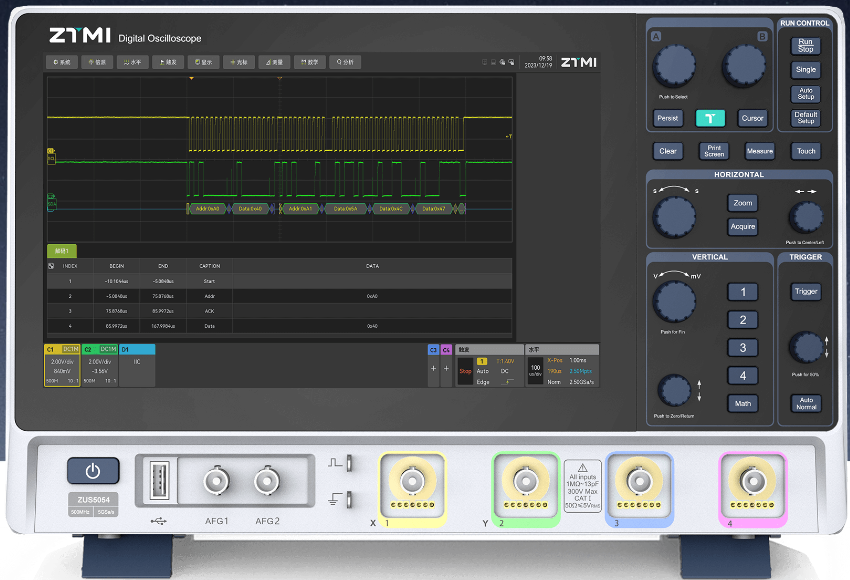This screenshot has width=850, height=580.
Task: Click the C3 add channel plus icon
Action: pos(433,368)
